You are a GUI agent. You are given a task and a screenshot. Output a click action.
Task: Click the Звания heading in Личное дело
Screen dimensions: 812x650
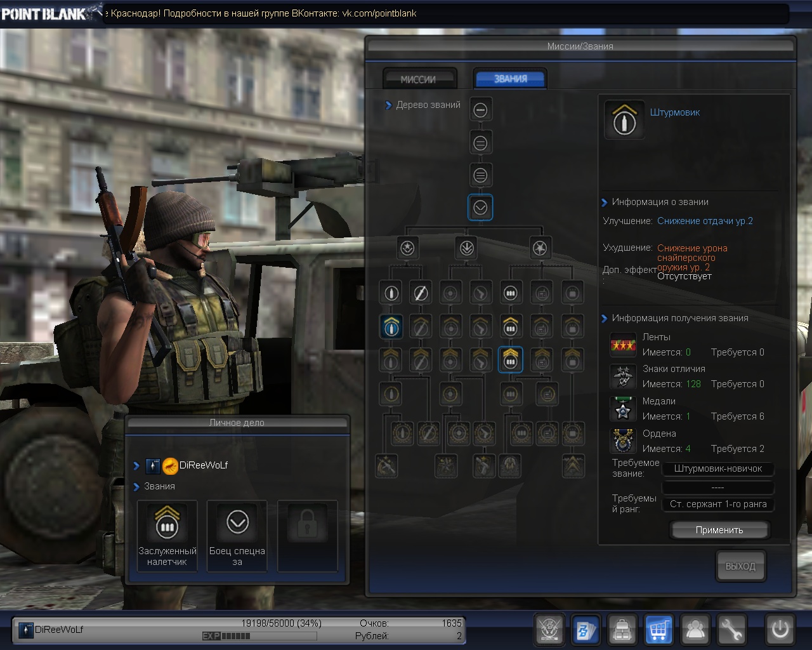[x=159, y=486]
